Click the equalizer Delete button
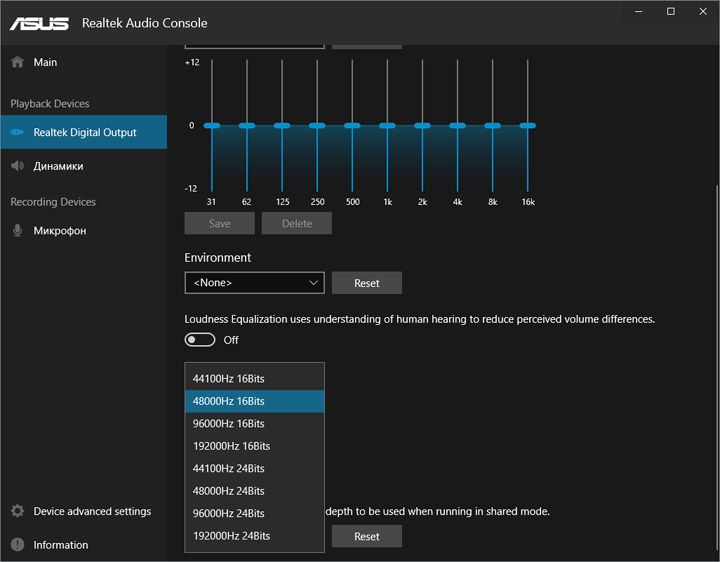The image size is (720, 562). point(296,224)
